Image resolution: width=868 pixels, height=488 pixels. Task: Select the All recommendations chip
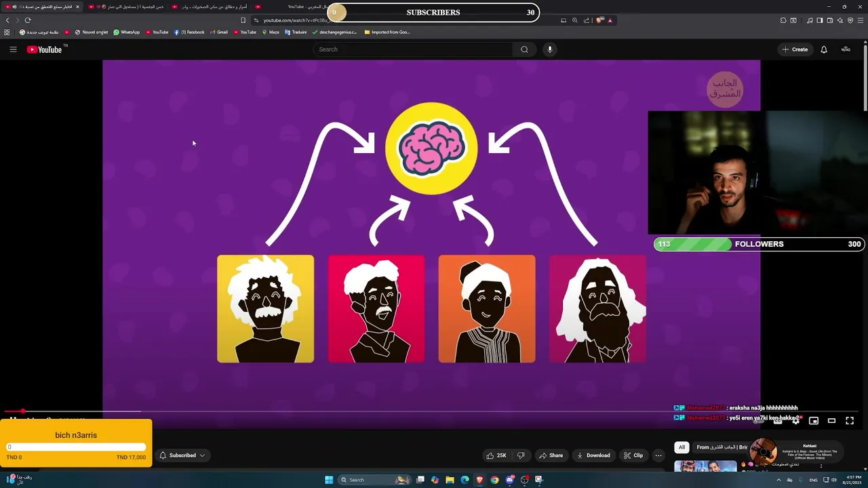coord(682,447)
